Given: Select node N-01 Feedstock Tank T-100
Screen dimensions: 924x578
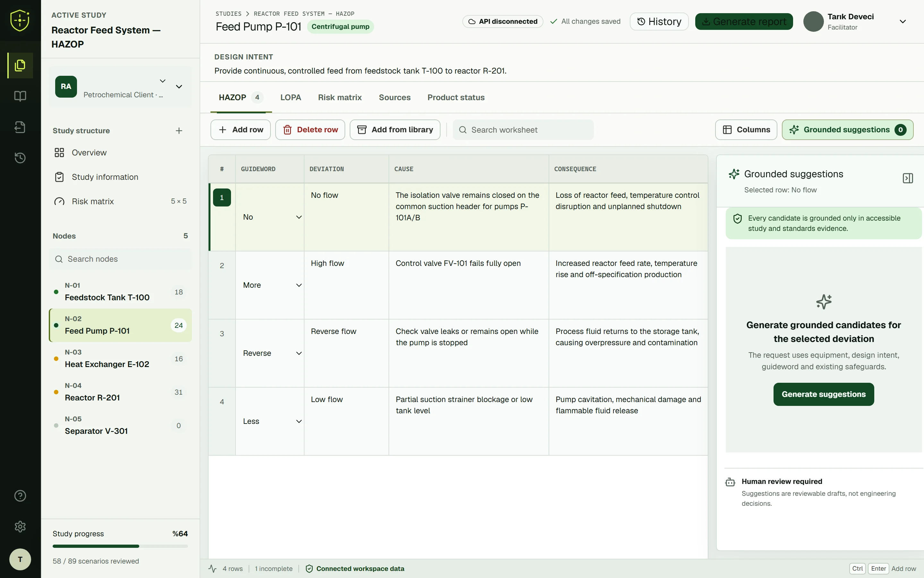Looking at the screenshot, I should (120, 292).
